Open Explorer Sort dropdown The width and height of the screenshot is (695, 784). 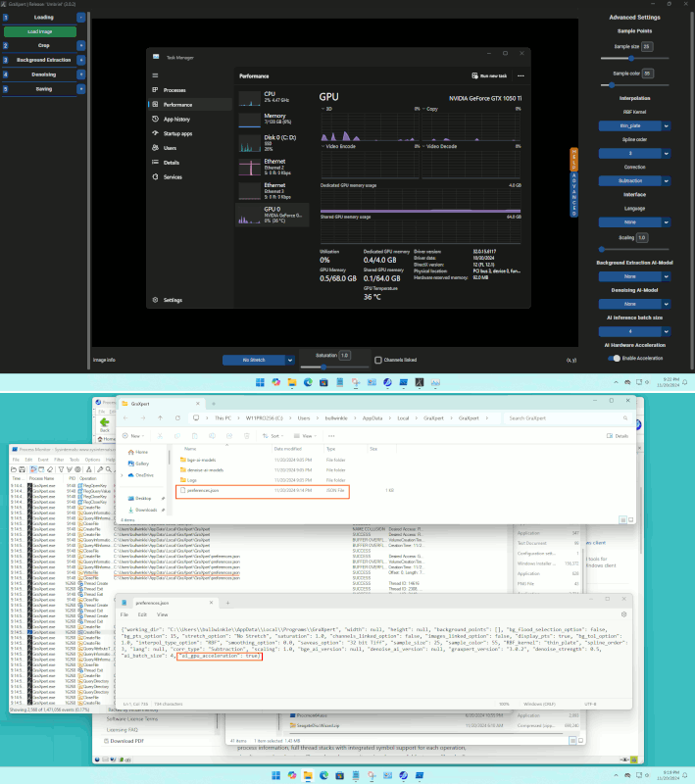click(x=273, y=436)
